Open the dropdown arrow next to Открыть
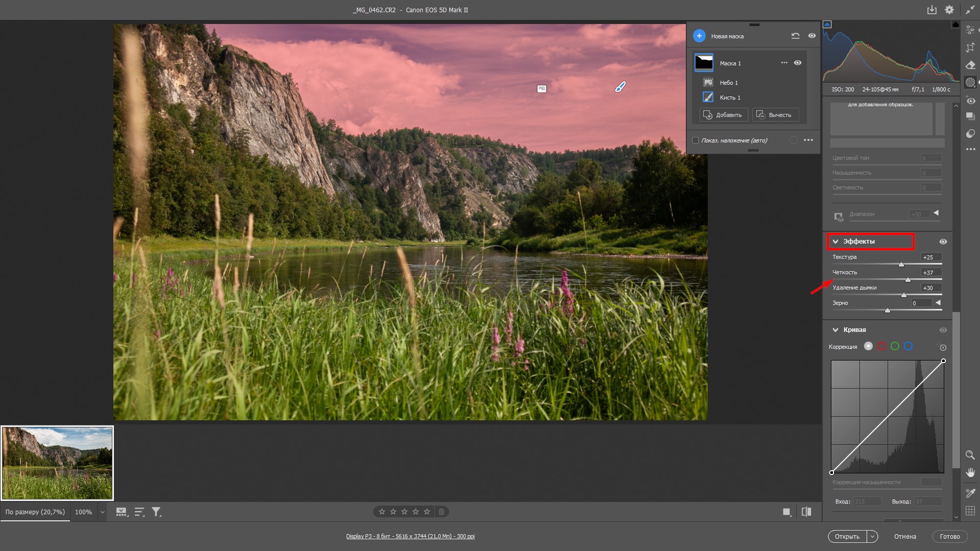The height and width of the screenshot is (551, 980). (873, 536)
